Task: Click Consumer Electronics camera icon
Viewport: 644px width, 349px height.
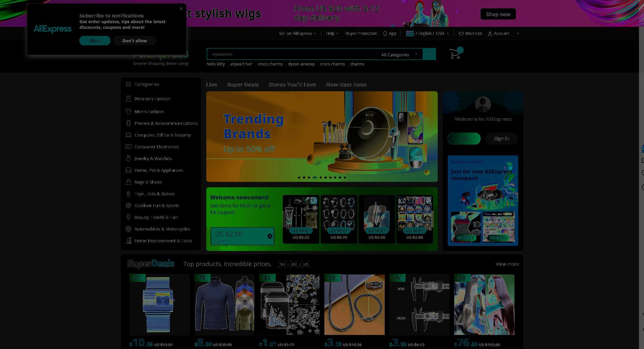Action: click(128, 147)
